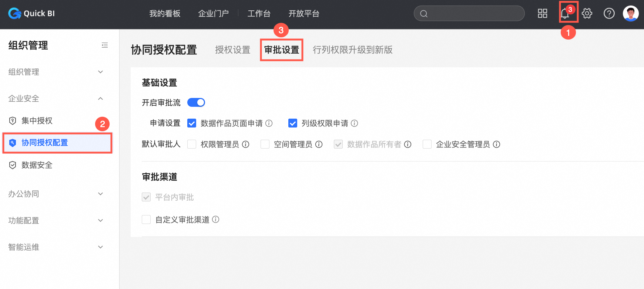
Task: Check 企业安全管理员 as default approver
Action: pos(427,144)
